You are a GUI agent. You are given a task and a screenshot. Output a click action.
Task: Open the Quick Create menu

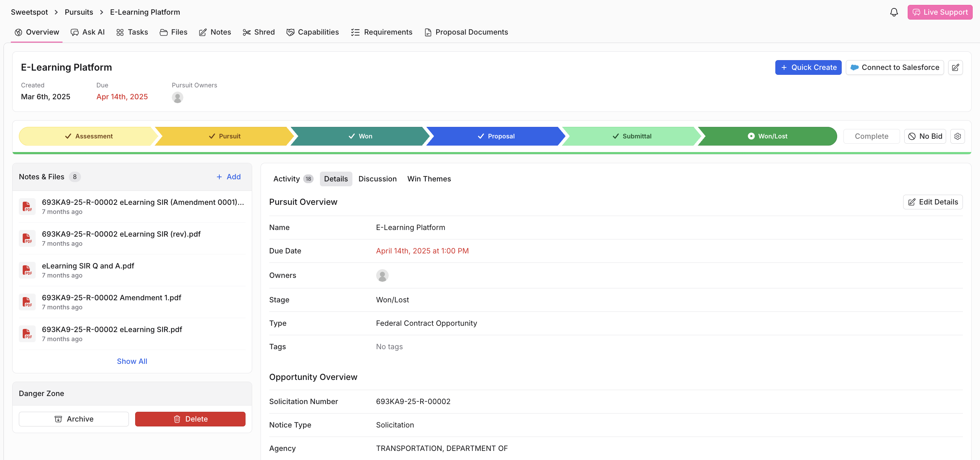click(x=808, y=67)
